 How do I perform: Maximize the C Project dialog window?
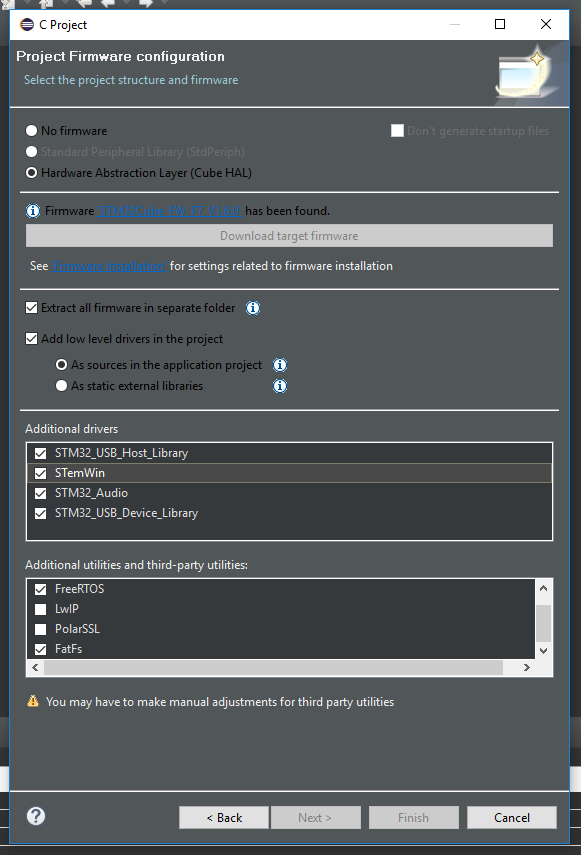pos(500,25)
